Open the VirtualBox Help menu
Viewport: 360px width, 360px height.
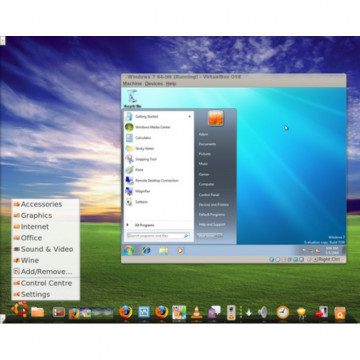coord(171,83)
